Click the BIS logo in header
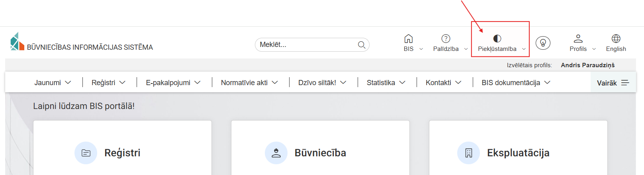 pyautogui.click(x=18, y=42)
